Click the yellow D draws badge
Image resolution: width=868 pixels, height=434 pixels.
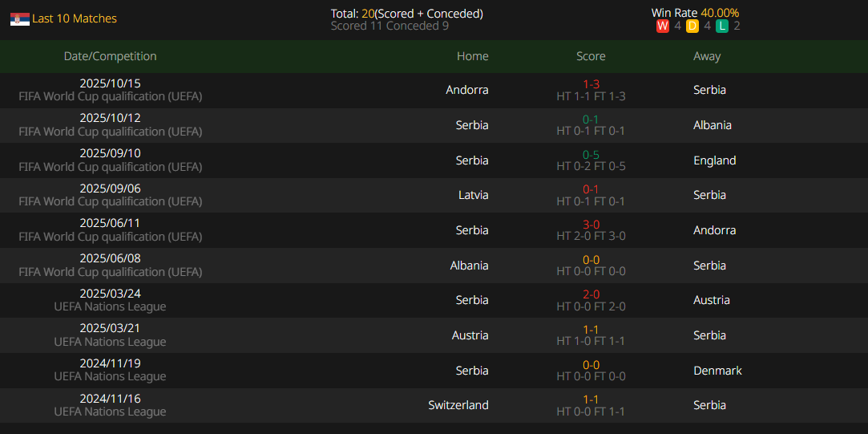click(692, 26)
